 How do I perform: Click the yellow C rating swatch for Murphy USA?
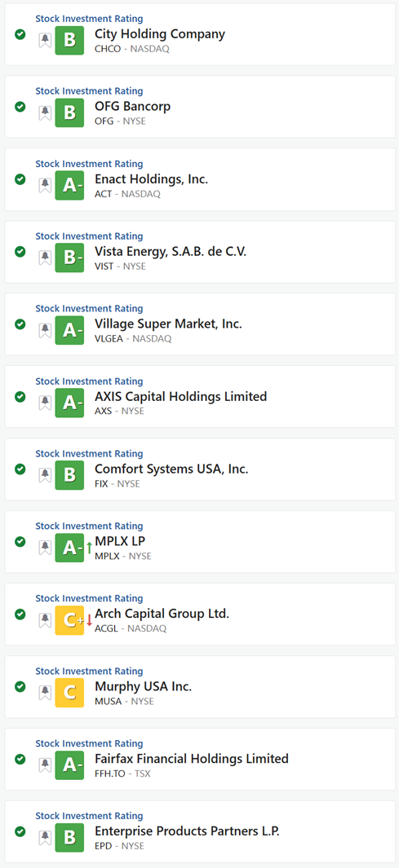[x=69, y=693]
